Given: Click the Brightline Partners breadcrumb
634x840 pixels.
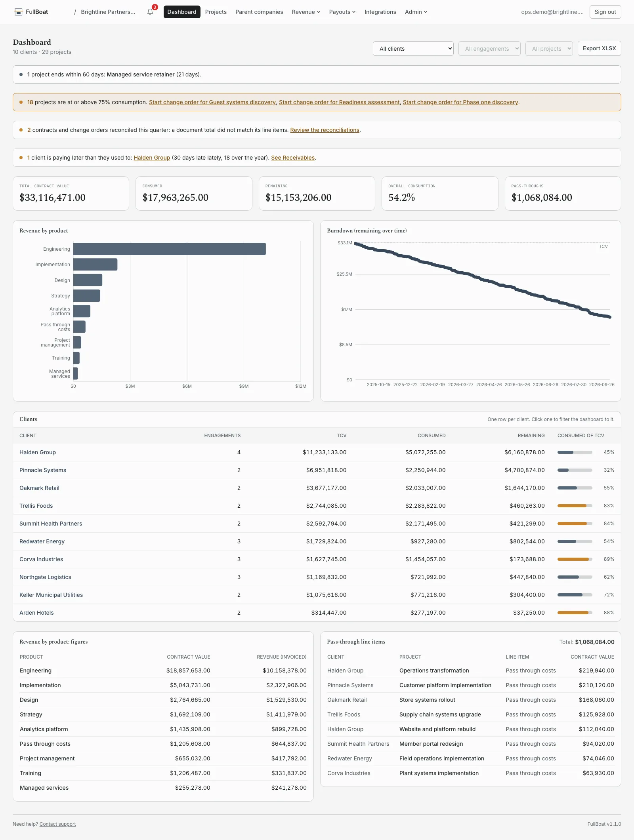Looking at the screenshot, I should click(x=108, y=12).
